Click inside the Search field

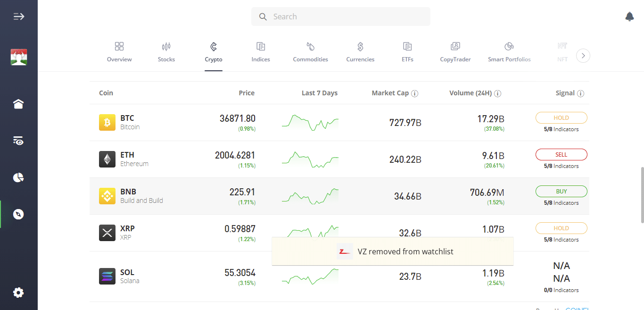340,17
